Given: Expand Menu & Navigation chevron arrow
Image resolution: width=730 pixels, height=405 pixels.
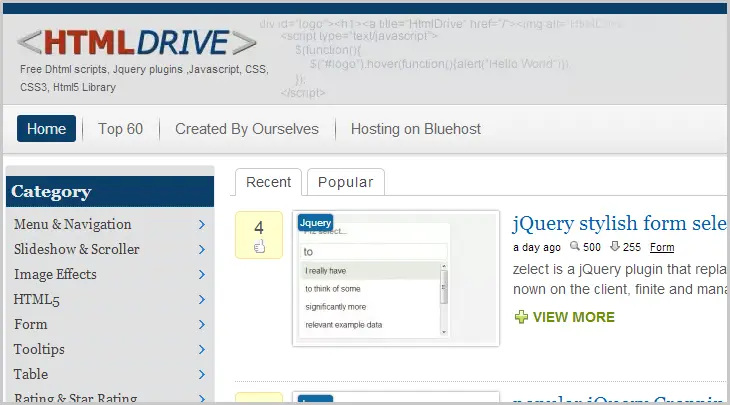Looking at the screenshot, I should 202,224.
